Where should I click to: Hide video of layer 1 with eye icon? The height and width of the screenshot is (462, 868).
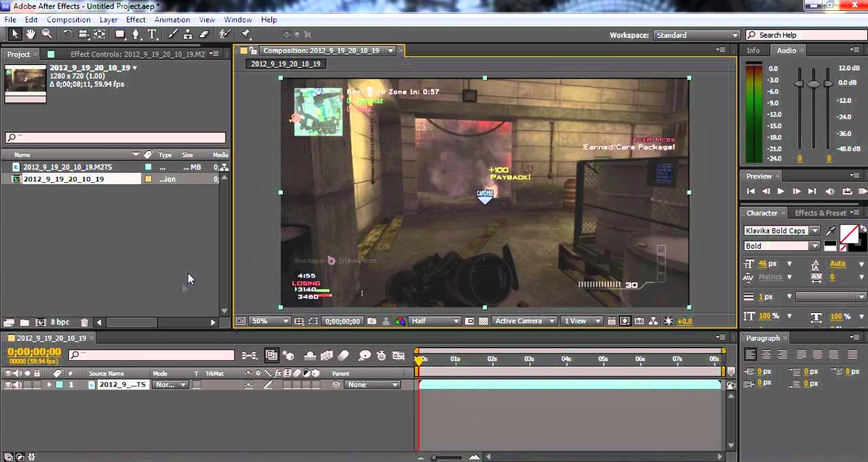coord(9,385)
